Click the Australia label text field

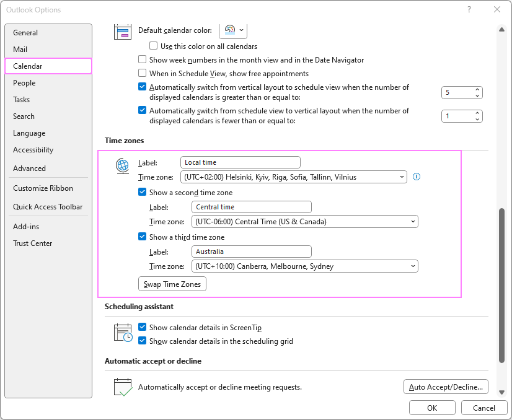252,252
